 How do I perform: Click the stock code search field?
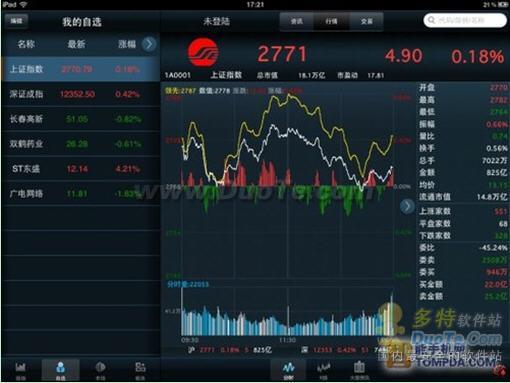point(465,20)
